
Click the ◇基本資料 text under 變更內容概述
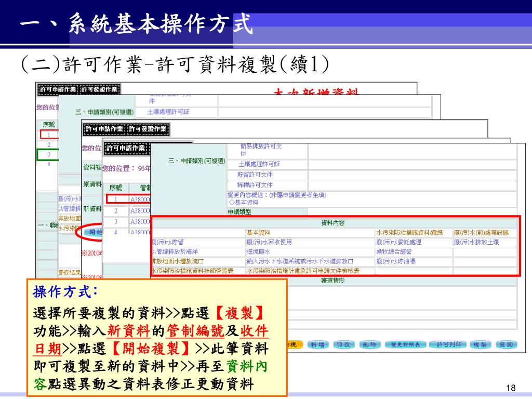(244, 202)
